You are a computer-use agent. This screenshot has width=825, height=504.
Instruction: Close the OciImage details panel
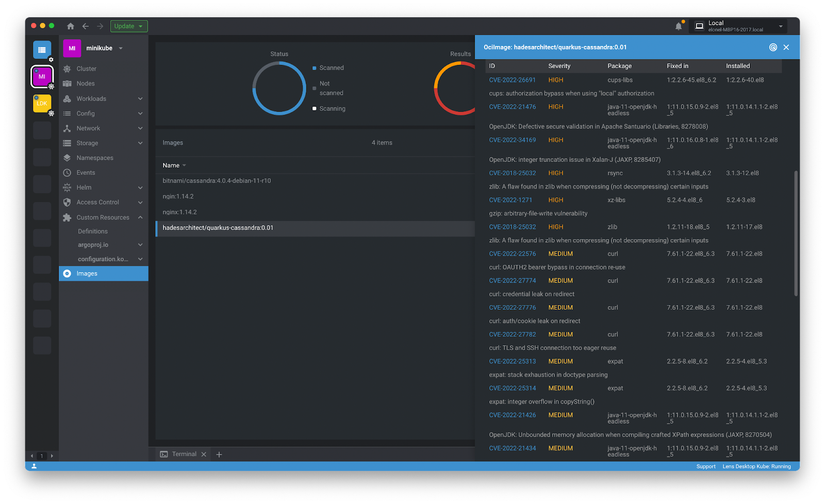point(786,47)
